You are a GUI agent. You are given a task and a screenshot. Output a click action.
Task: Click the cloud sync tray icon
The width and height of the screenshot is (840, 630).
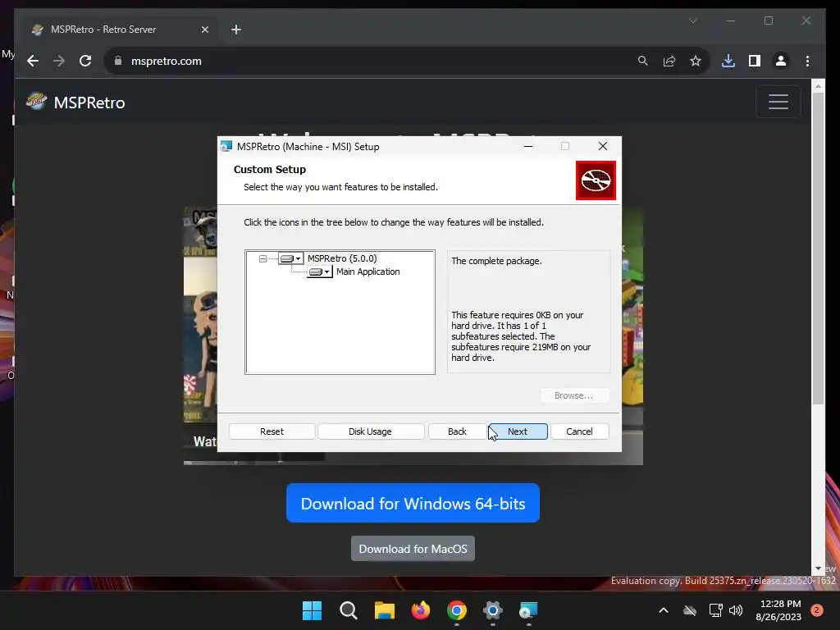[690, 610]
